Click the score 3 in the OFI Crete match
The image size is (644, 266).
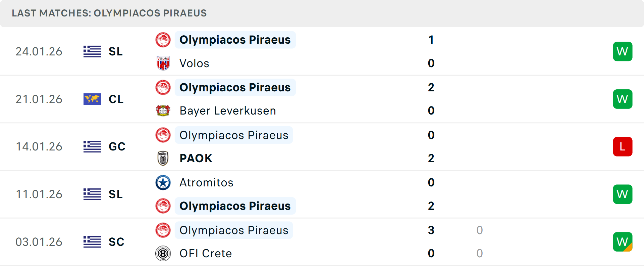tap(431, 230)
